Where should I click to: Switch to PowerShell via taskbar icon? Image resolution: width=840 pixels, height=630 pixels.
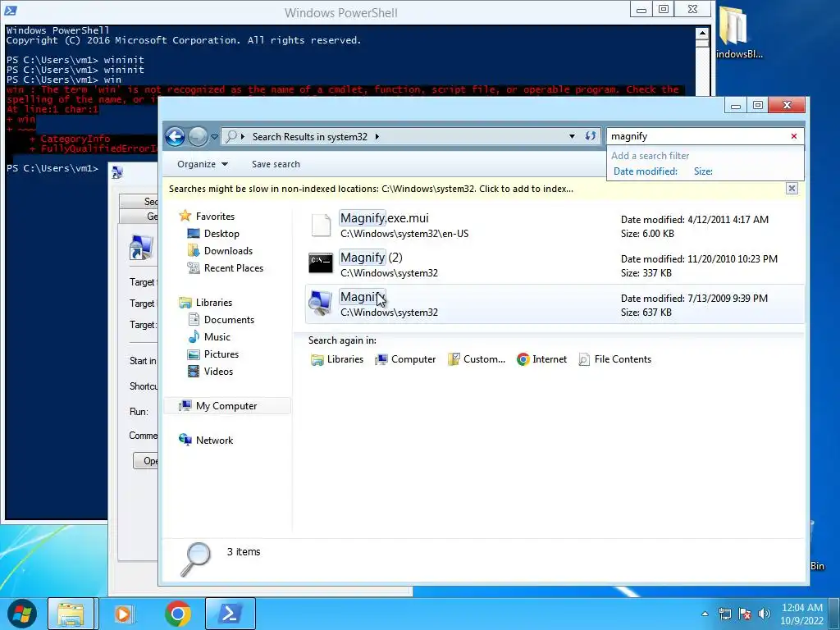pyautogui.click(x=231, y=614)
